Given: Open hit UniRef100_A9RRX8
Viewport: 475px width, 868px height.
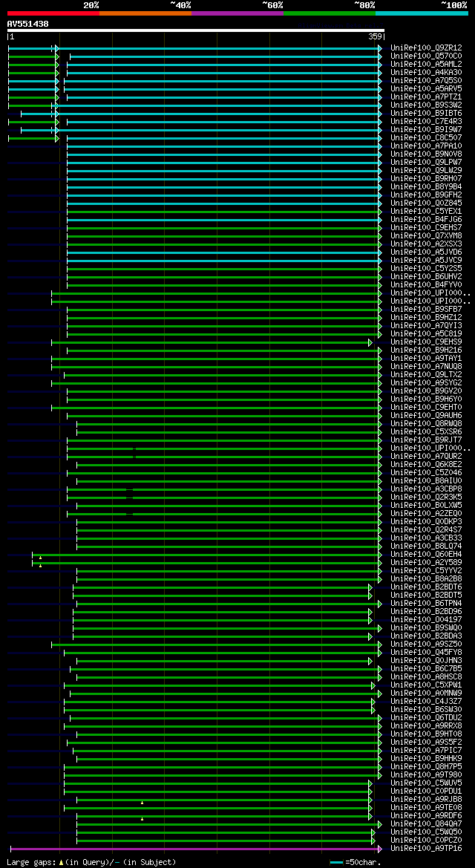Looking at the screenshot, I should coord(426,725).
